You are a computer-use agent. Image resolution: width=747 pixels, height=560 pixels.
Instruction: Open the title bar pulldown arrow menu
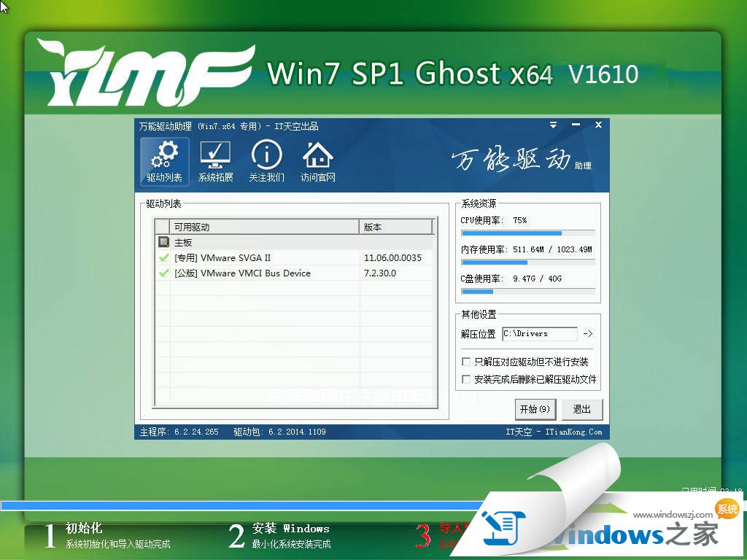tap(553, 125)
